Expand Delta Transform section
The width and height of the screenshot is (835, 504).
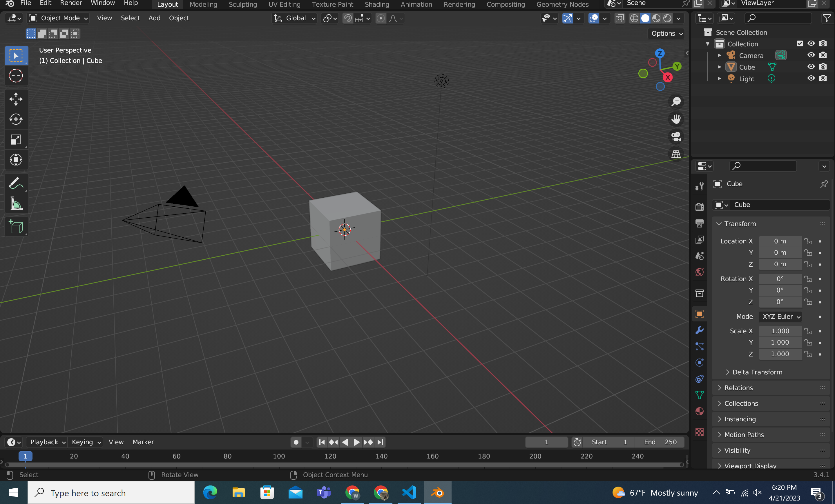[x=757, y=372]
